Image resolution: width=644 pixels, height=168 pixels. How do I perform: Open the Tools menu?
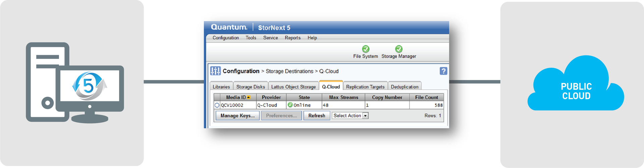[x=251, y=38]
